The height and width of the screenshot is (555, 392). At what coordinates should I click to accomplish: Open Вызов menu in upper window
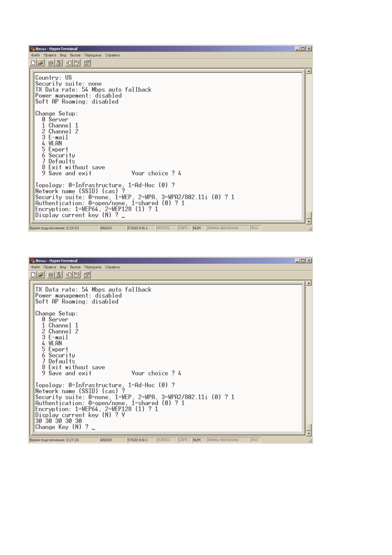pos(75,55)
